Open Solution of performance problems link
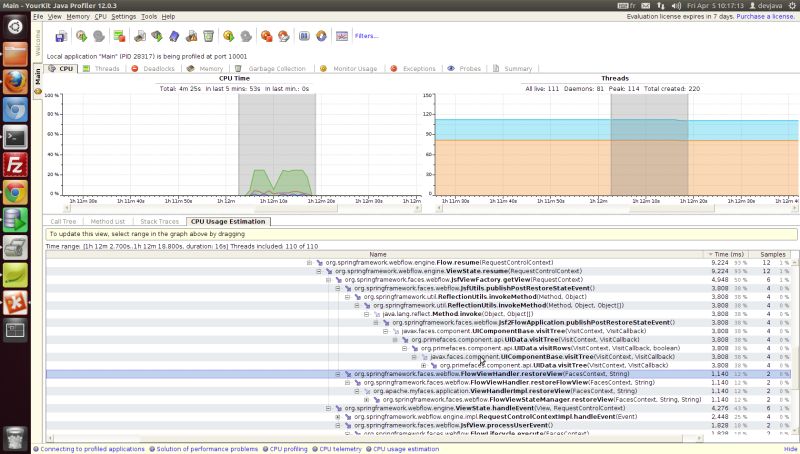Screen dimensions: 800x454 (207, 449)
